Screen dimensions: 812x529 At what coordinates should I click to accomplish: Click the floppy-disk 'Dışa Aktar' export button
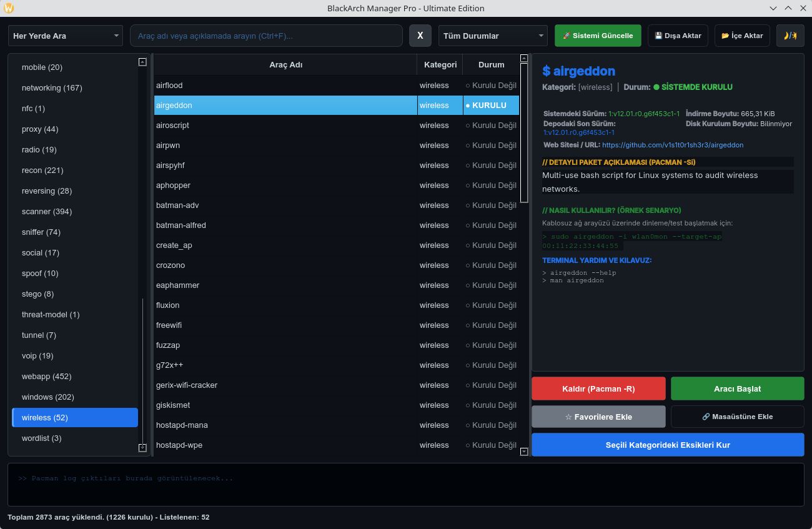point(678,36)
